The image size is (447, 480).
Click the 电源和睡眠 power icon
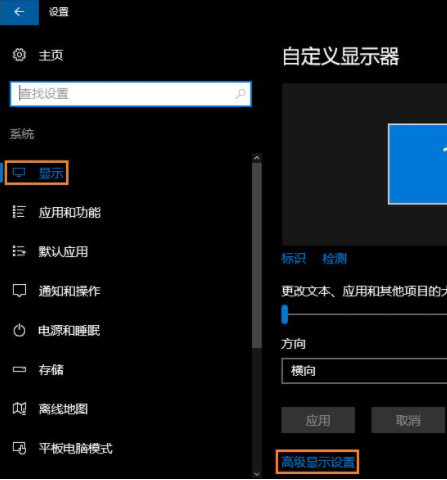tap(19, 330)
